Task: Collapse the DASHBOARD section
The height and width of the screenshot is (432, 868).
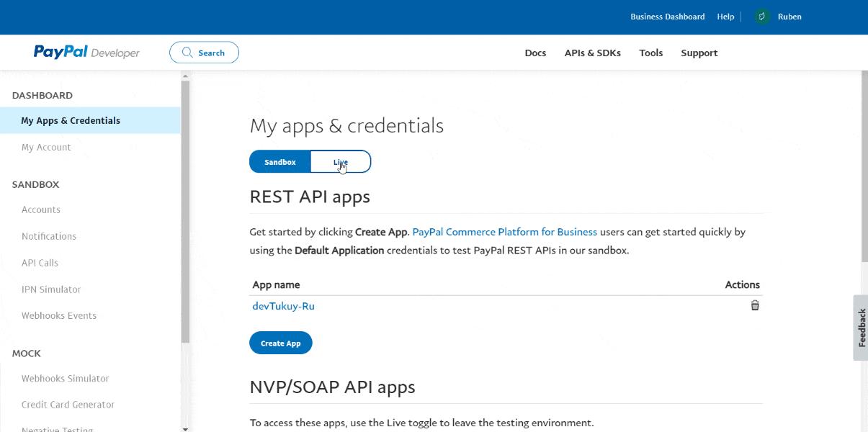Action: point(42,95)
